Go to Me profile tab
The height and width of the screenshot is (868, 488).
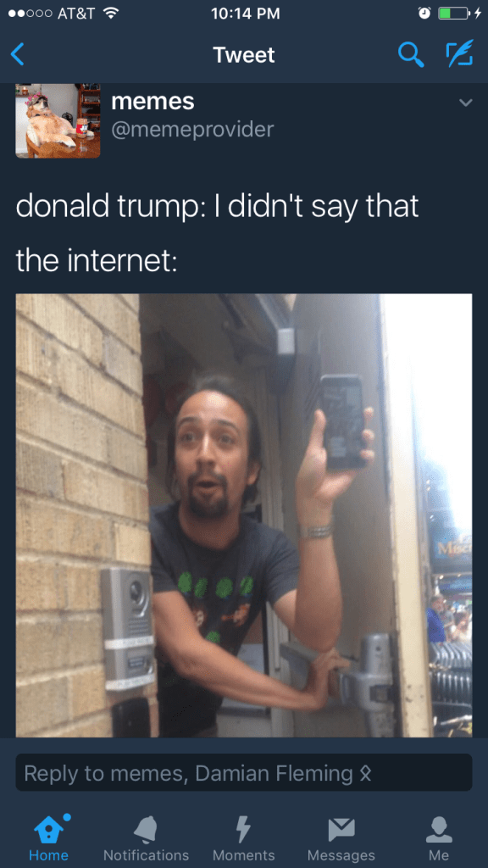click(439, 837)
